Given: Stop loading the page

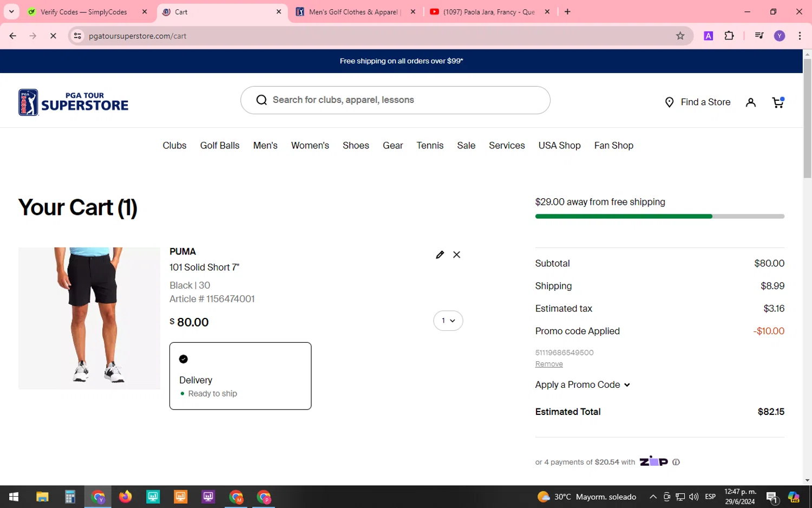Looking at the screenshot, I should click(53, 36).
